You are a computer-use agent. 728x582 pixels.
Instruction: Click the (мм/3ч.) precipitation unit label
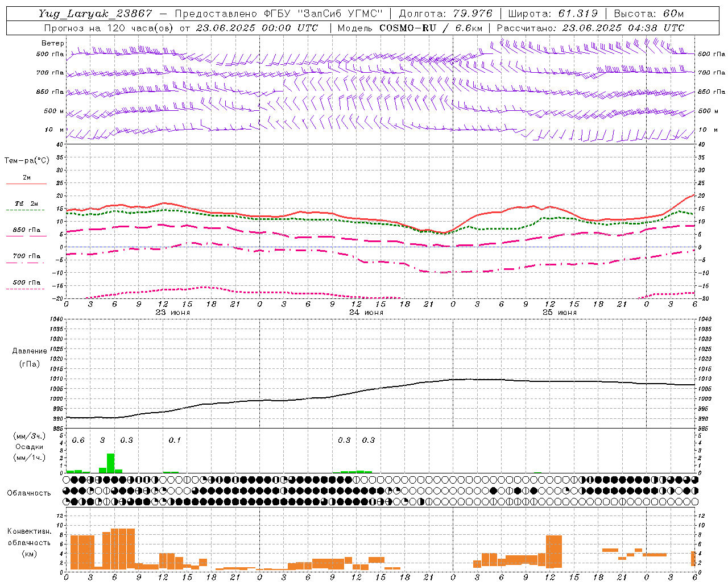coord(29,436)
